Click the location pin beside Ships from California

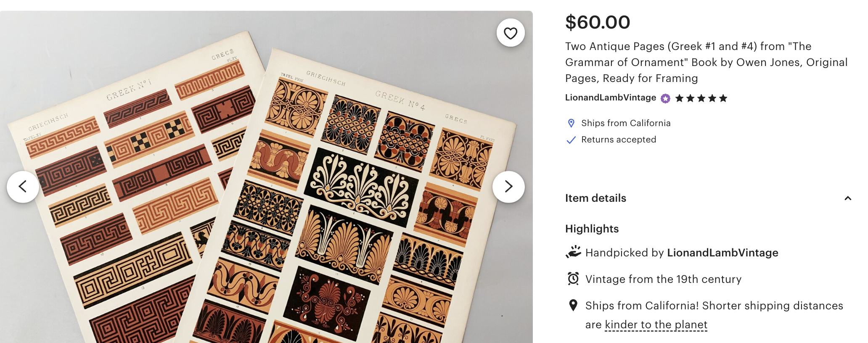(x=571, y=123)
